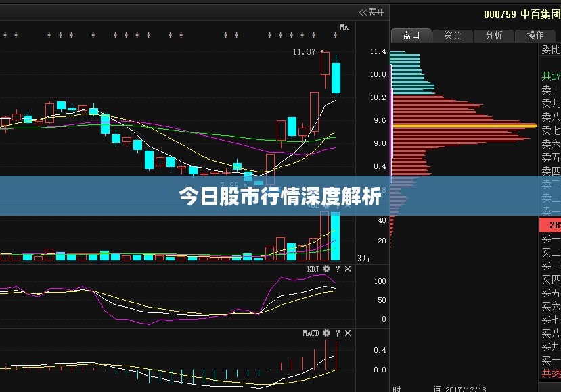561x392 pixels.
Task: Expand the panel with <<展开
Action: [x=372, y=13]
